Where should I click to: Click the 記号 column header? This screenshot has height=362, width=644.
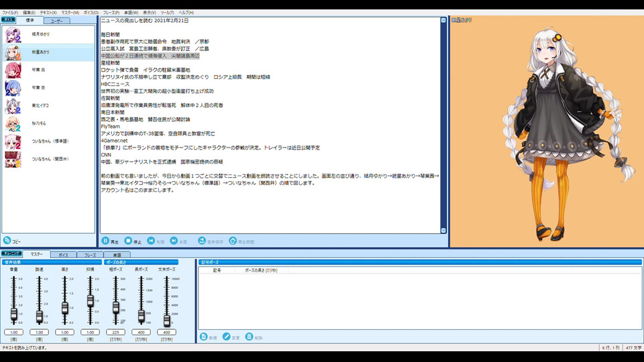pos(217,270)
